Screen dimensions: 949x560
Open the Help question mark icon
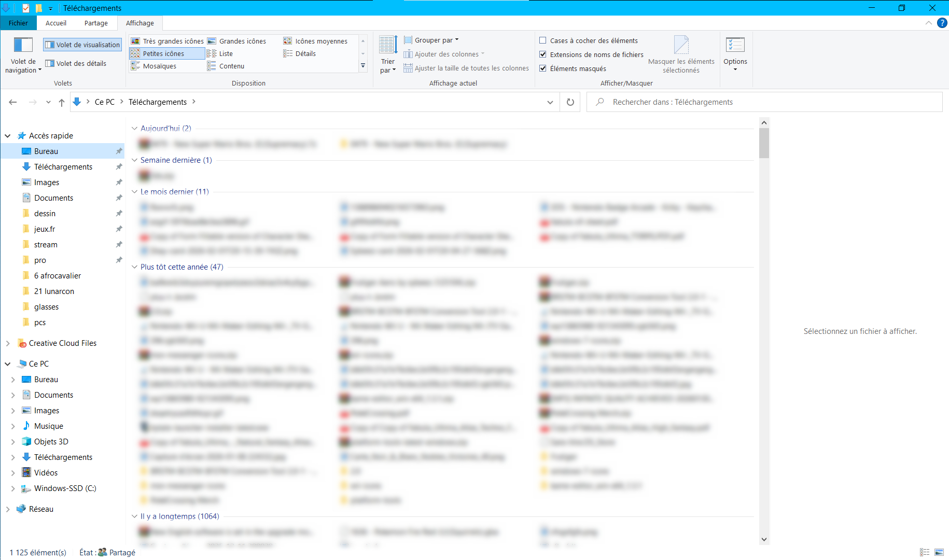tap(942, 23)
